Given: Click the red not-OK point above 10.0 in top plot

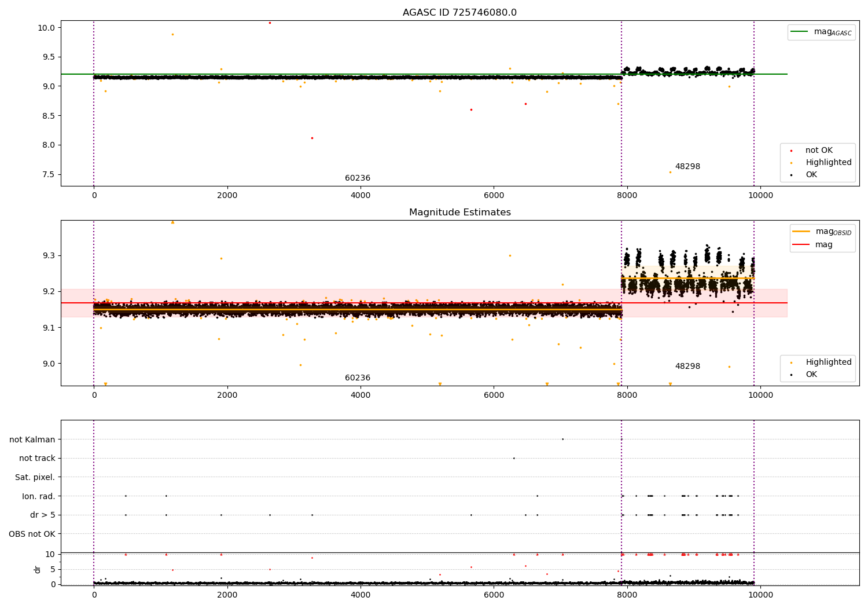Looking at the screenshot, I should coord(270,23).
